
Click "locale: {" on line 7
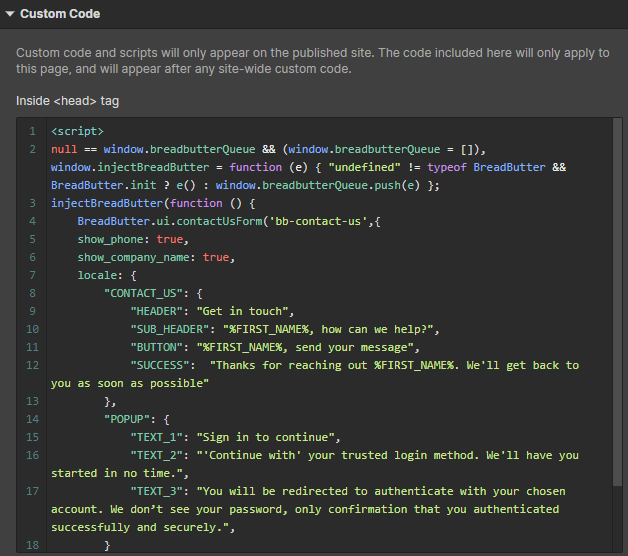(107, 275)
